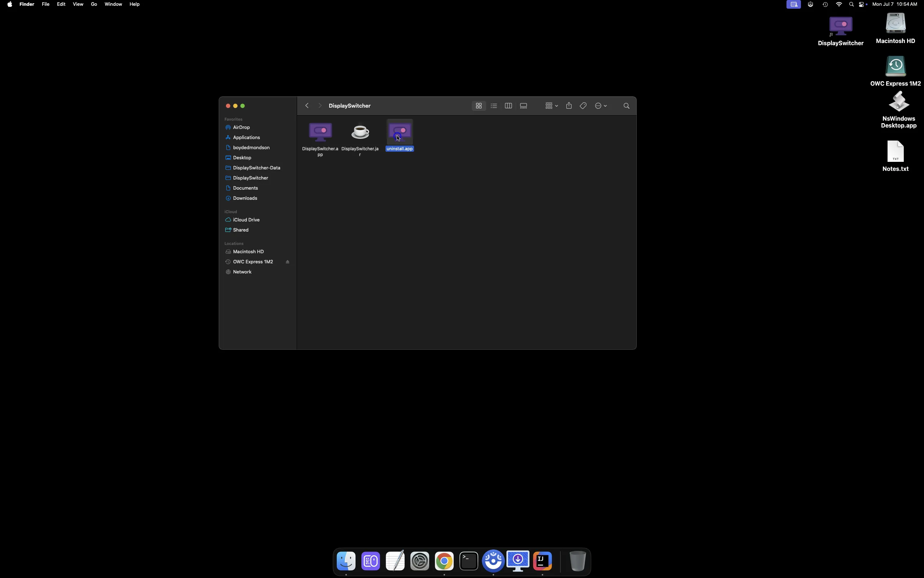Image resolution: width=924 pixels, height=578 pixels.
Task: Open the File menu
Action: pyautogui.click(x=45, y=4)
